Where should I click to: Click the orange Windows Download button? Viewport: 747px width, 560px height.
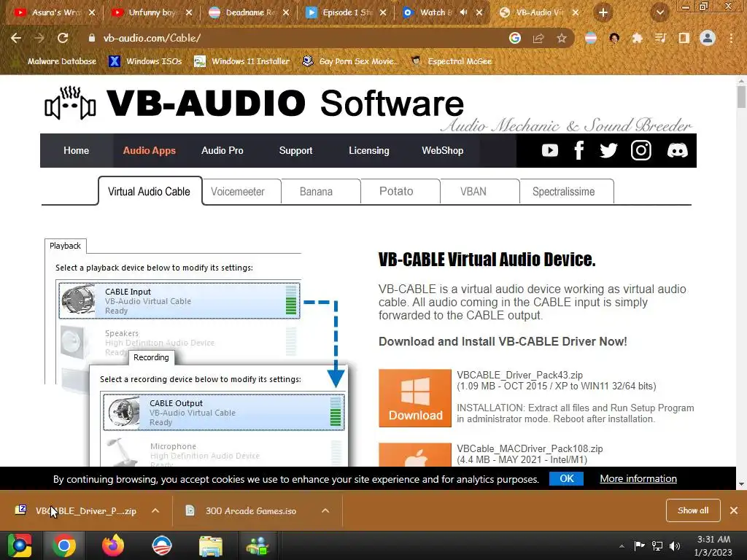[415, 398]
